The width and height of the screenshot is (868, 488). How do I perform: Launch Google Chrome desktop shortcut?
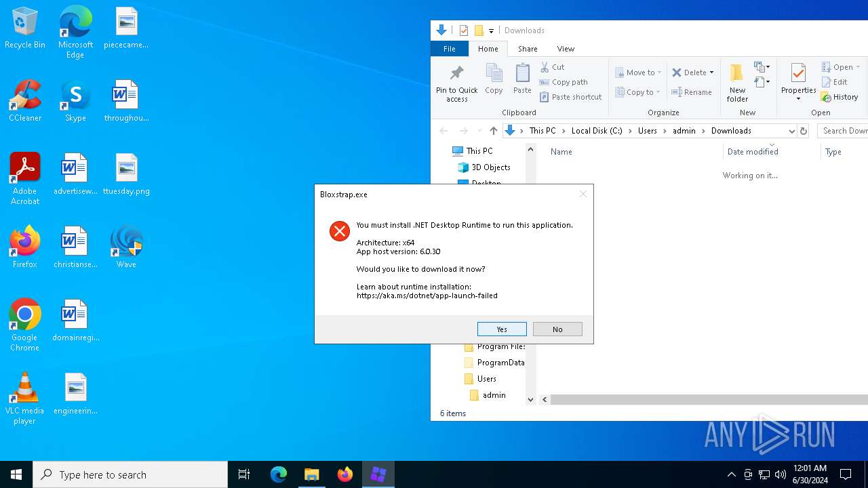25,326
